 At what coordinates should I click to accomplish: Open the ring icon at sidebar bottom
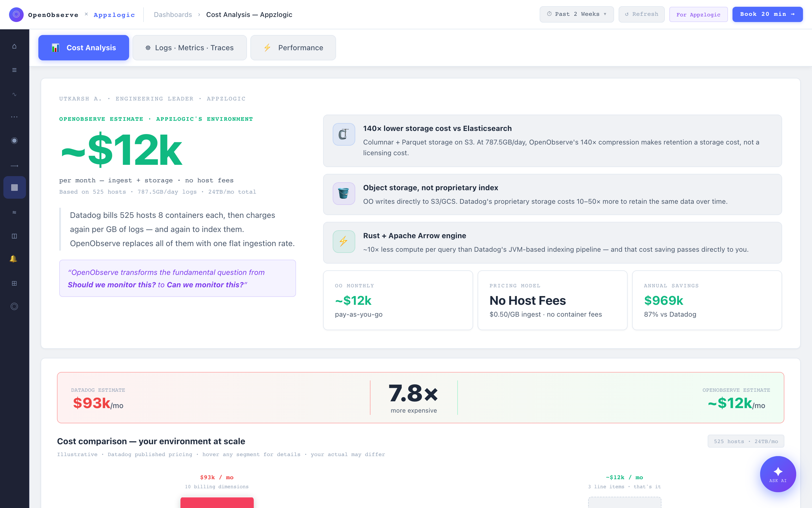(14, 306)
